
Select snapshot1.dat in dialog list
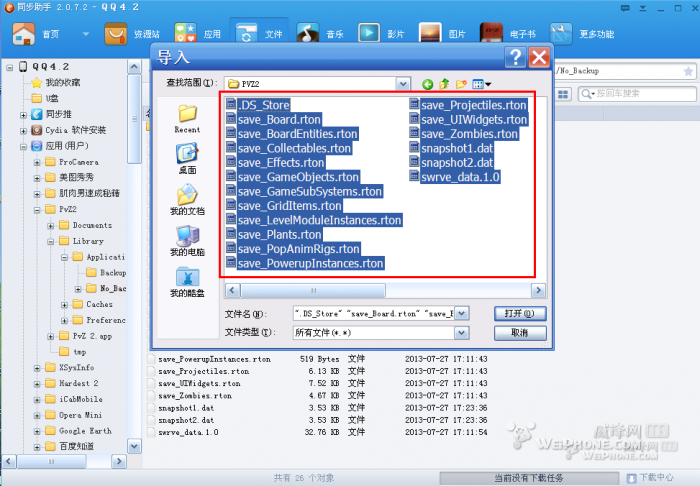tap(451, 148)
